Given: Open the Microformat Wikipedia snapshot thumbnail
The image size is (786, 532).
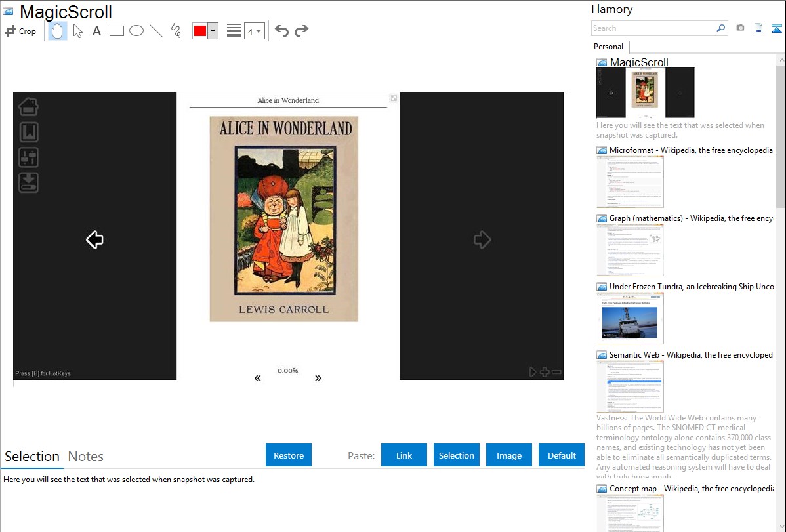Looking at the screenshot, I should [x=630, y=182].
